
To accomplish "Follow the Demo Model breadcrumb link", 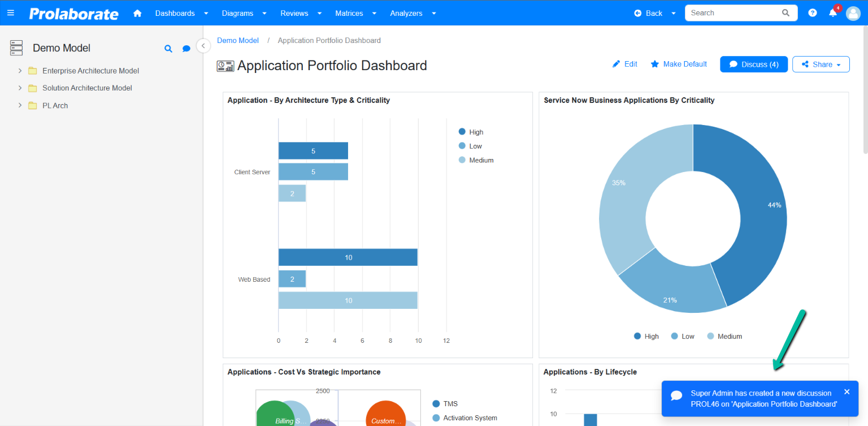I will point(238,41).
